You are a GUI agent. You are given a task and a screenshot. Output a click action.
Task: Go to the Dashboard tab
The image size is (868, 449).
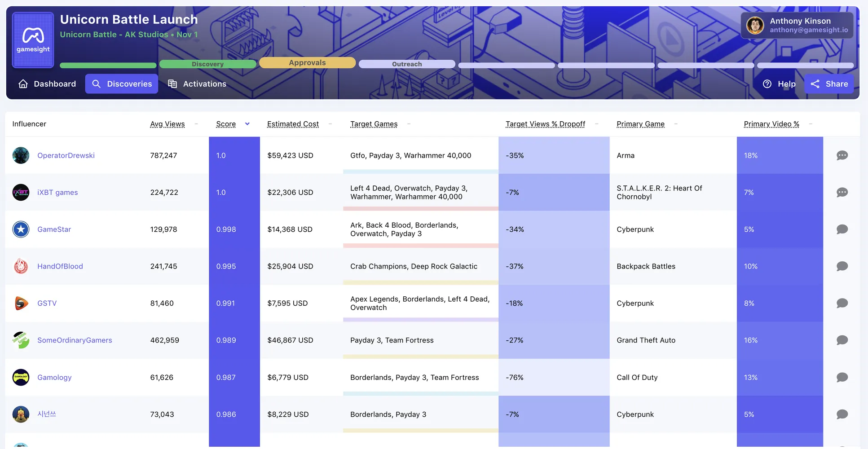pyautogui.click(x=47, y=84)
